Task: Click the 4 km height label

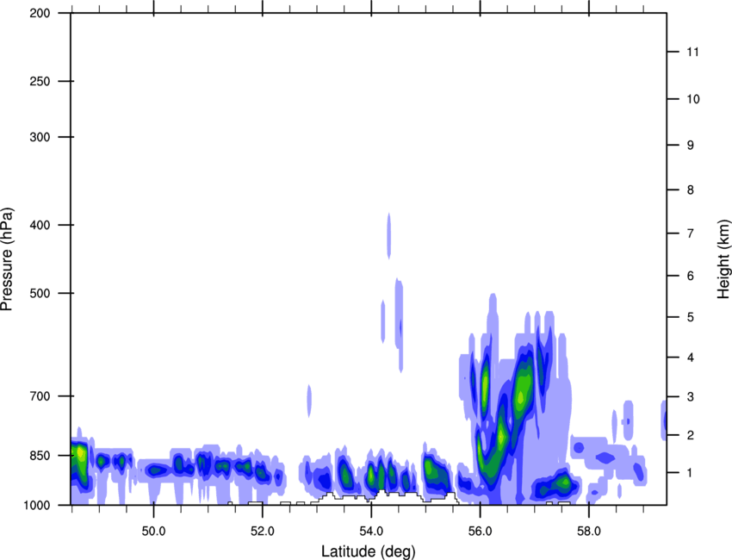Action: (691, 358)
